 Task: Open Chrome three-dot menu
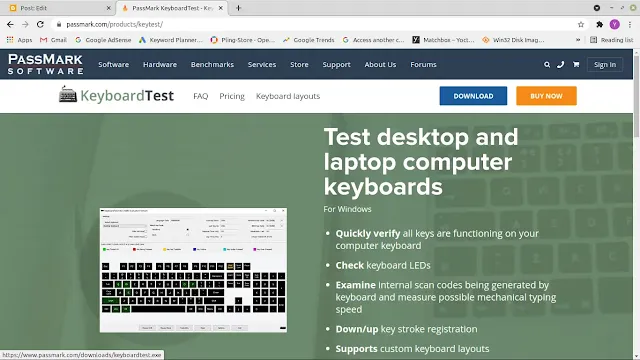pos(630,24)
